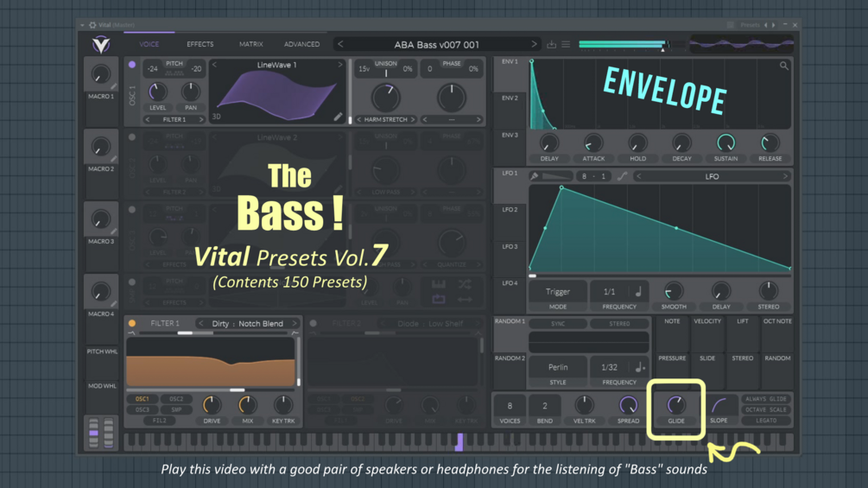
Task: Select the LFO 2 tab
Action: pos(510,210)
